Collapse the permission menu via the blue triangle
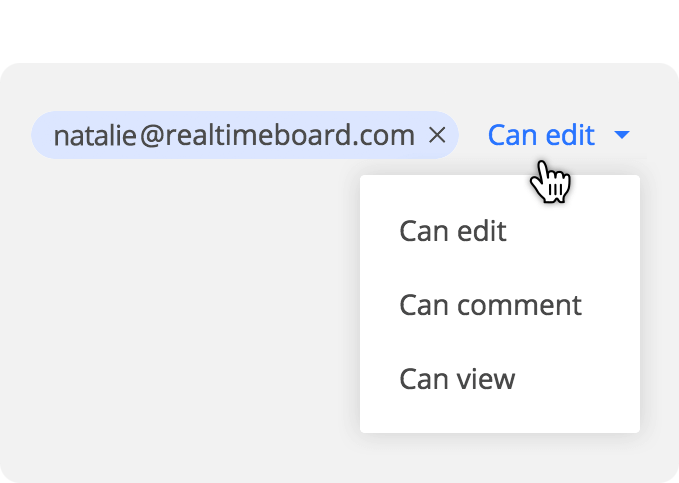Image resolution: width=679 pixels, height=483 pixels. [622, 135]
